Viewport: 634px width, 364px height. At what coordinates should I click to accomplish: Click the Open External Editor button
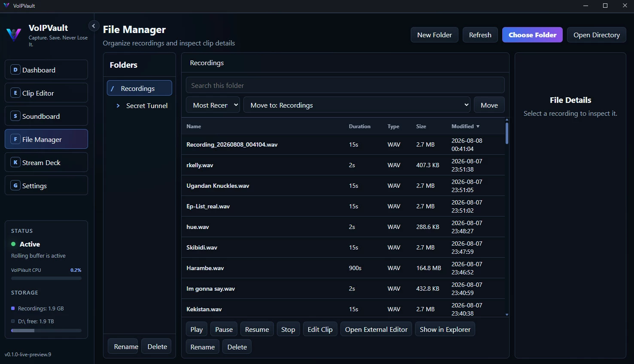click(376, 329)
